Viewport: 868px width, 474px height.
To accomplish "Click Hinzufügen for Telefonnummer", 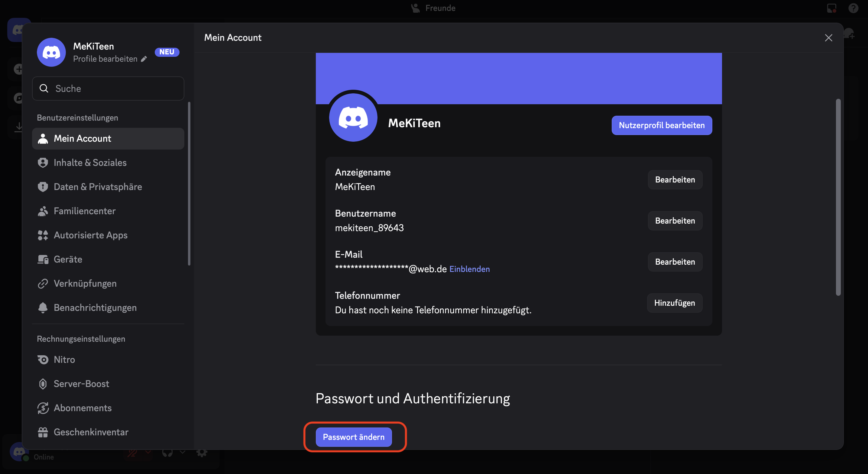I will pos(674,303).
